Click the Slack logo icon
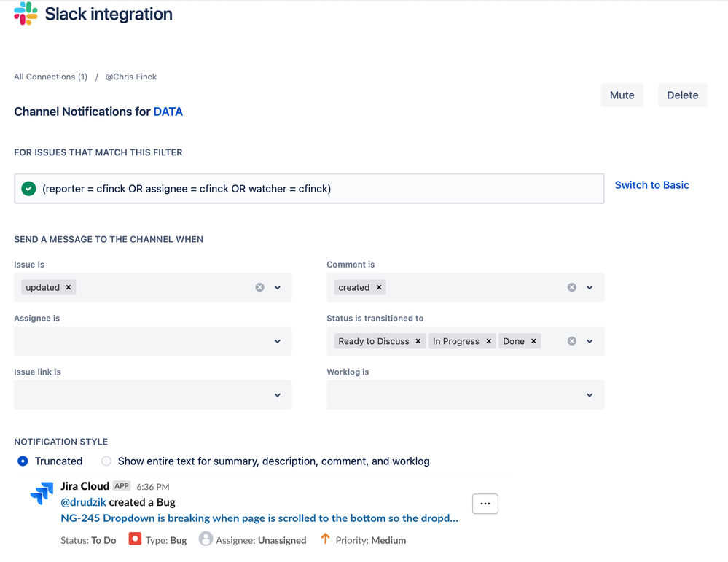 coord(26,13)
